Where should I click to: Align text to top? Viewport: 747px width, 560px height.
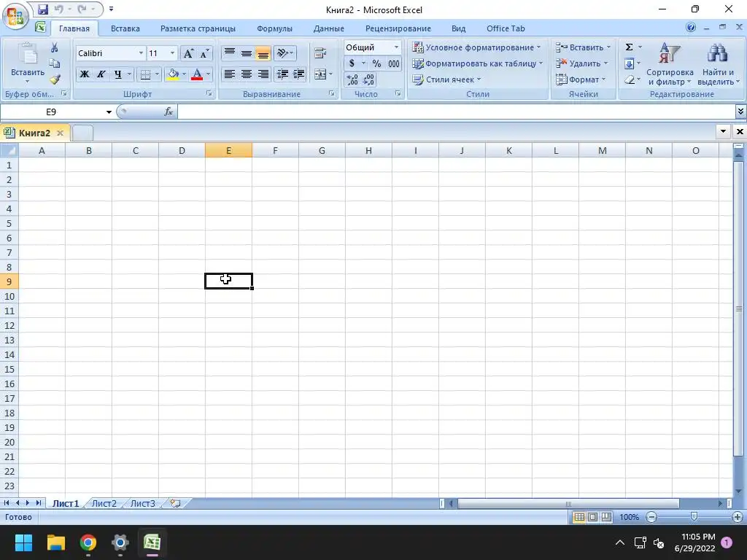tap(230, 52)
